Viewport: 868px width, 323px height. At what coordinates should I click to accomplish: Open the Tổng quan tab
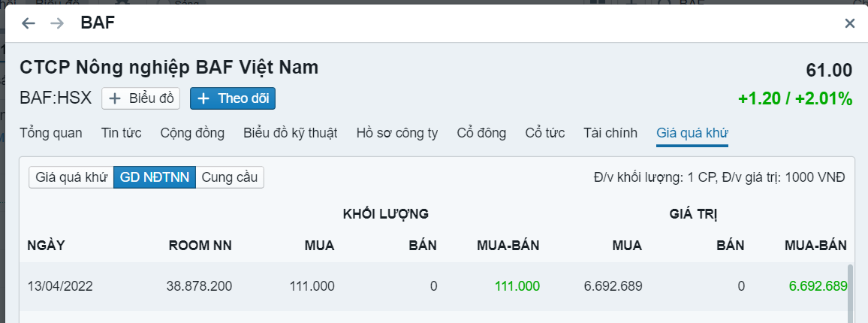50,133
